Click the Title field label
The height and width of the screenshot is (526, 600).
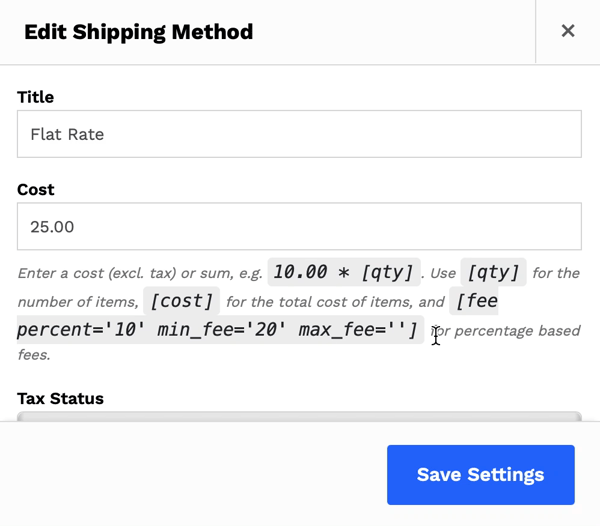[x=36, y=97]
